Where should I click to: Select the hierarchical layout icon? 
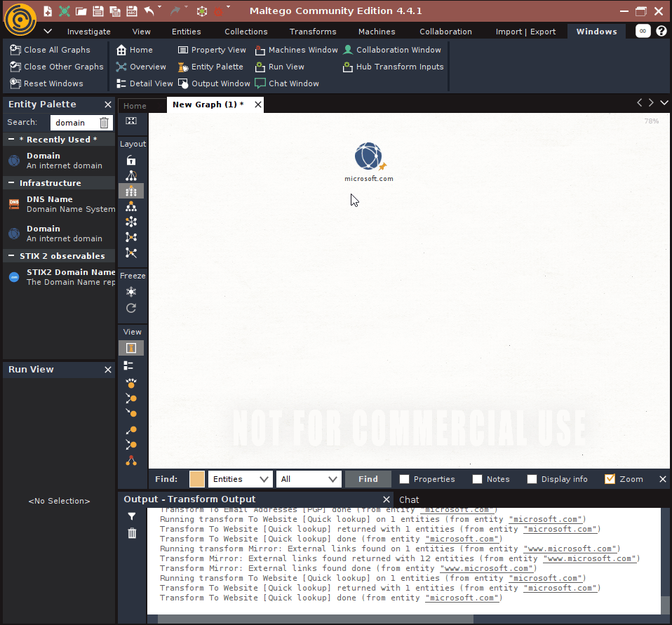point(131,207)
